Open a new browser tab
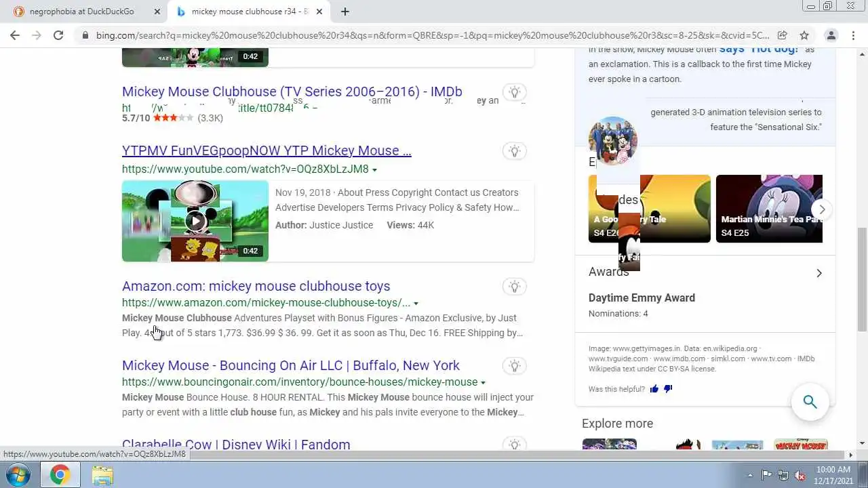 [x=344, y=12]
